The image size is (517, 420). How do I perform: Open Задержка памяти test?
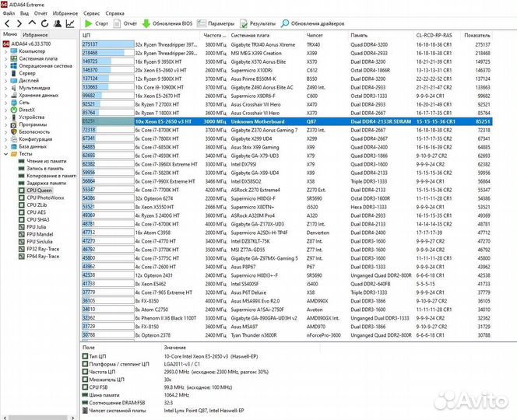(42, 183)
